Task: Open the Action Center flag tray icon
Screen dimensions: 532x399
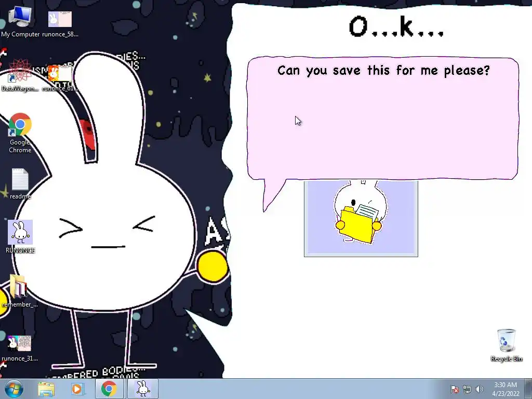Action: pos(455,389)
